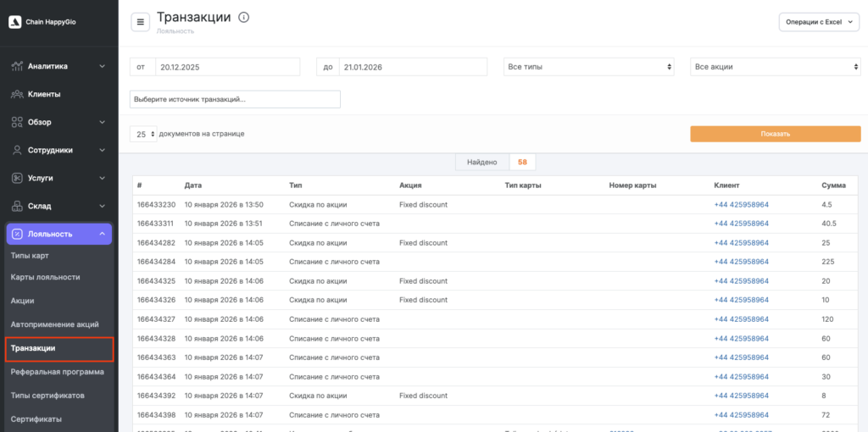The width and height of the screenshot is (868, 432).
Task: Open the Все типы filter dropdown
Action: click(589, 67)
